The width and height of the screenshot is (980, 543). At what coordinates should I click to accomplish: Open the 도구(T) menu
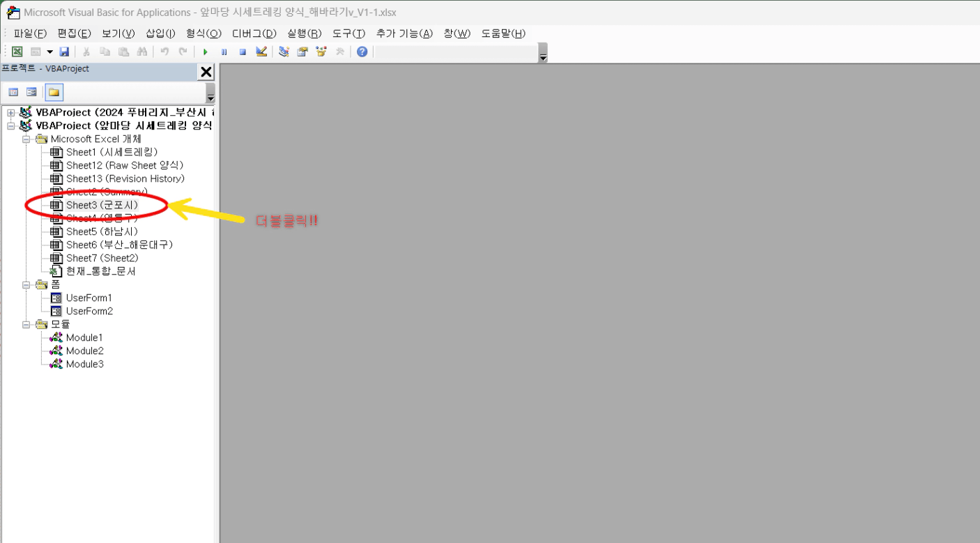pyautogui.click(x=349, y=33)
